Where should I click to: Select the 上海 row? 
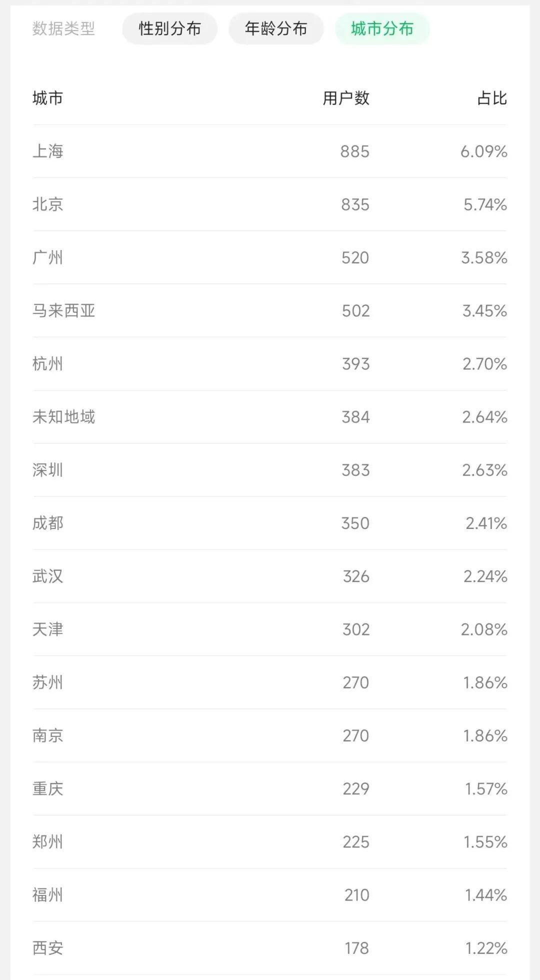pyautogui.click(x=48, y=151)
